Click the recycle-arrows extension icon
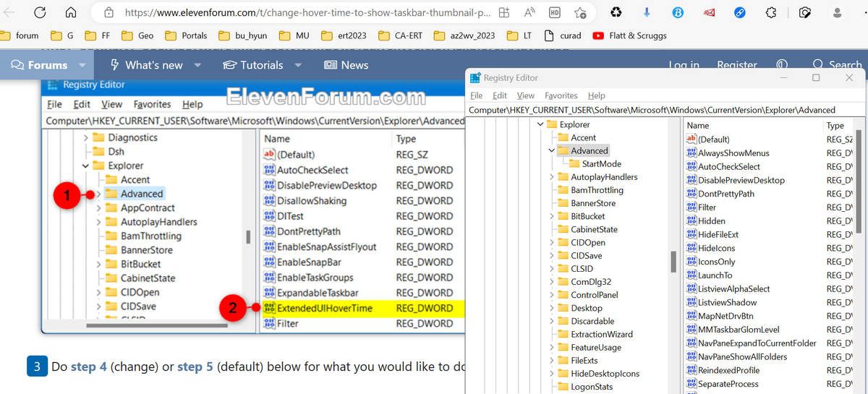Image resolution: width=868 pixels, height=394 pixels. pyautogui.click(x=616, y=12)
